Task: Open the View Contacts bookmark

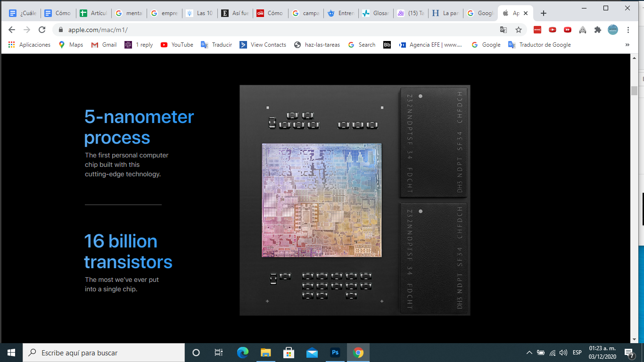Action: pyautogui.click(x=263, y=45)
